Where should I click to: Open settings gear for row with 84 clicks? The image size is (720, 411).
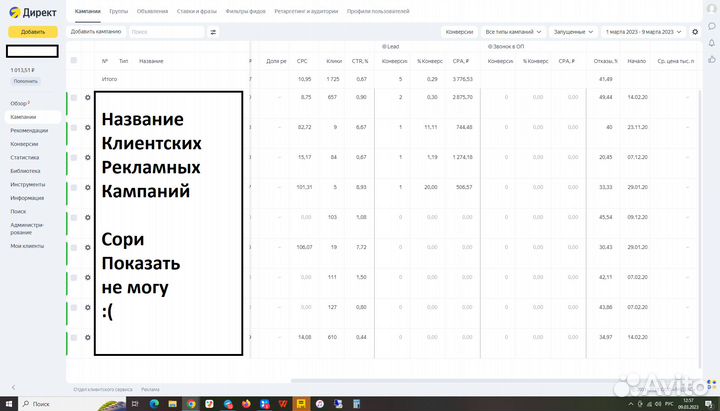click(88, 158)
